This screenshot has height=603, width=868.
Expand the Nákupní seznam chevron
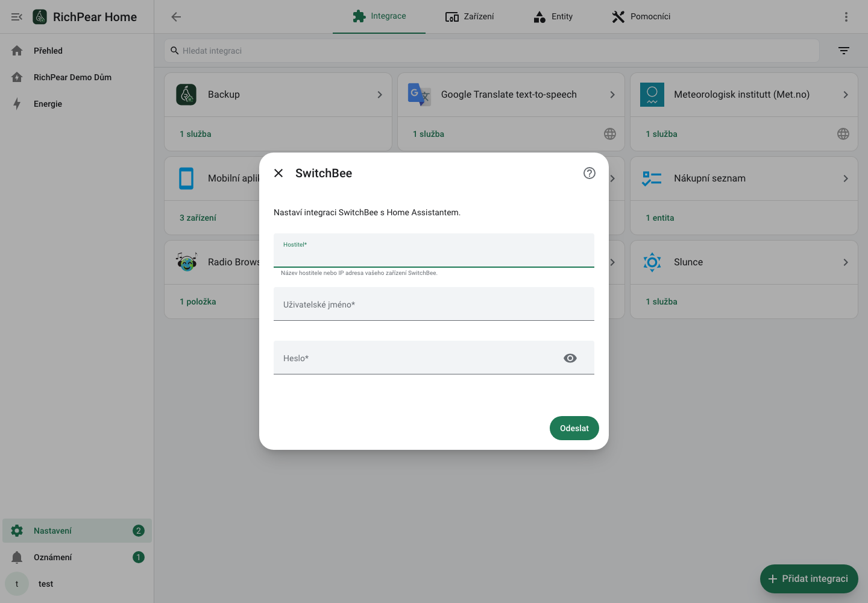coord(846,178)
